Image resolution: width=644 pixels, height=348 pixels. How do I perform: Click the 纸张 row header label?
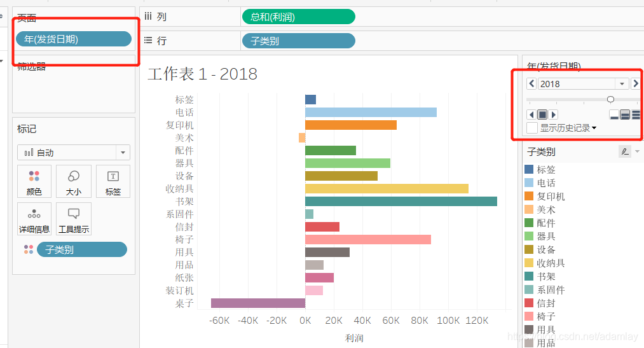pos(184,278)
